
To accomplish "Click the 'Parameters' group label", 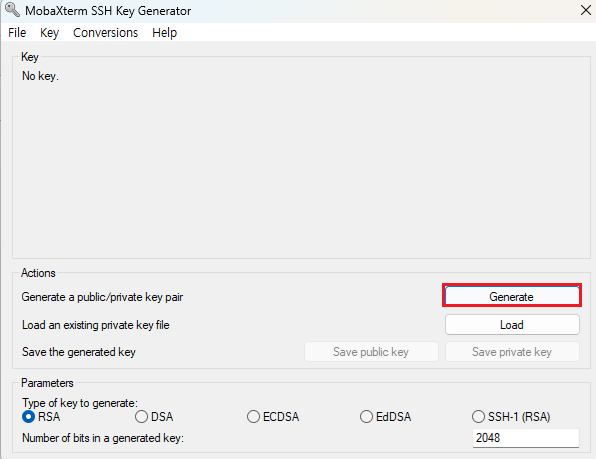I will click(47, 383).
